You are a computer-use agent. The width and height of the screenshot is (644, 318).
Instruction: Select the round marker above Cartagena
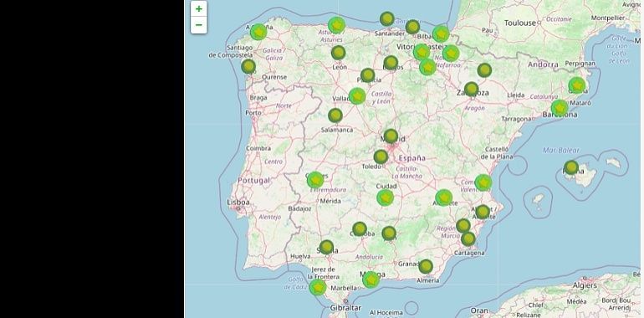(x=468, y=238)
